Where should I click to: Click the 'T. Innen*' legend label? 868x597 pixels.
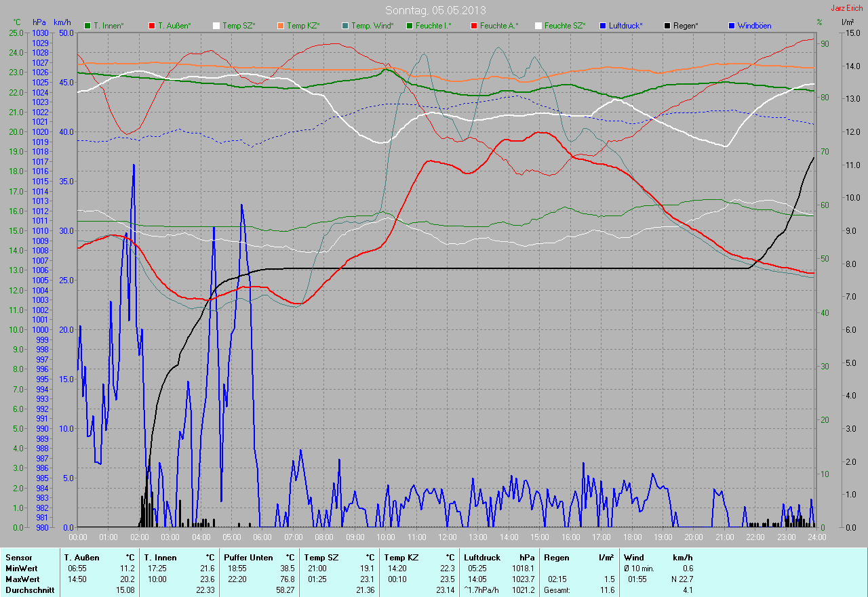pos(108,26)
